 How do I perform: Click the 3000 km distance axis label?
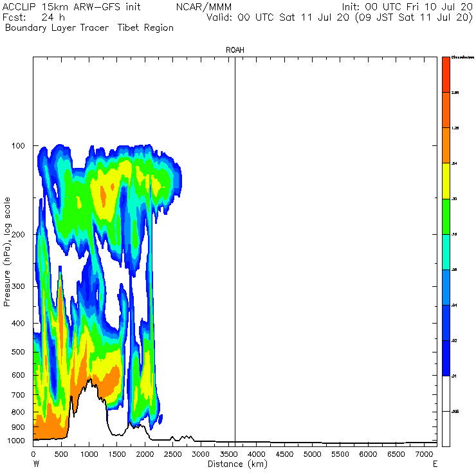click(201, 454)
